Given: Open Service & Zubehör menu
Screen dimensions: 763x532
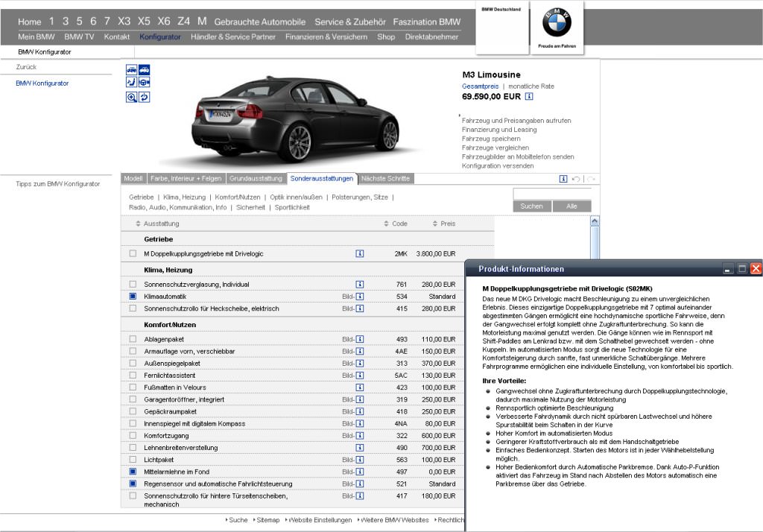Looking at the screenshot, I should [x=350, y=22].
